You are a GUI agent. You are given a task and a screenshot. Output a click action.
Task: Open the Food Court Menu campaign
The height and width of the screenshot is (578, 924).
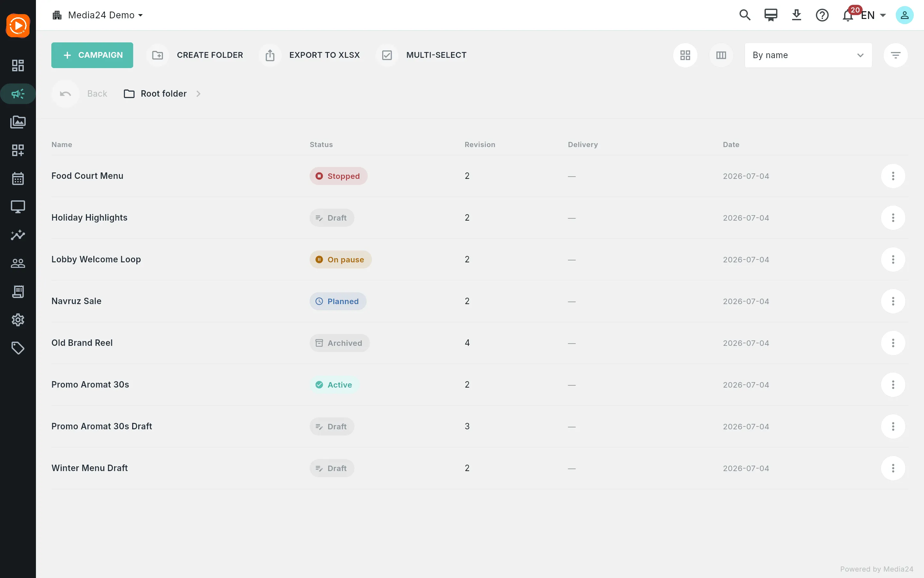tap(88, 176)
